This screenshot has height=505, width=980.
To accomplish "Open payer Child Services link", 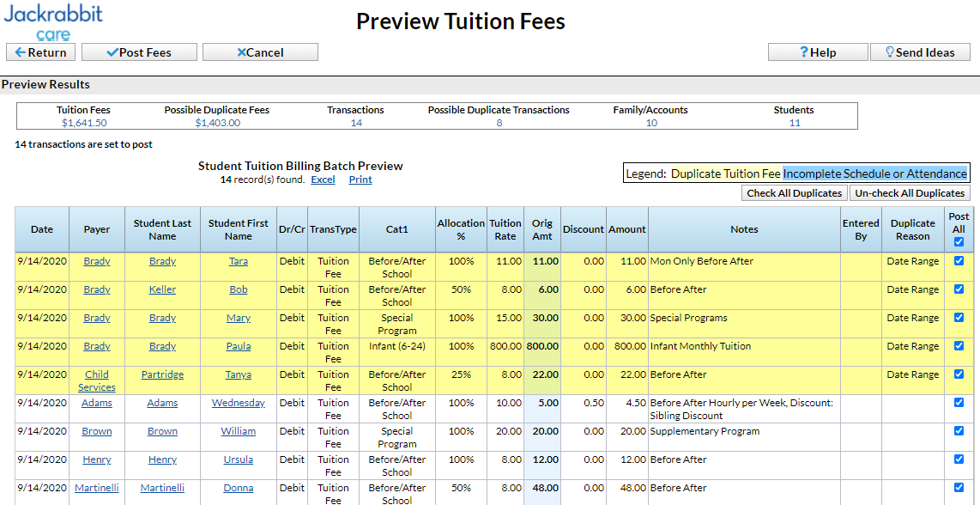I will point(97,380).
